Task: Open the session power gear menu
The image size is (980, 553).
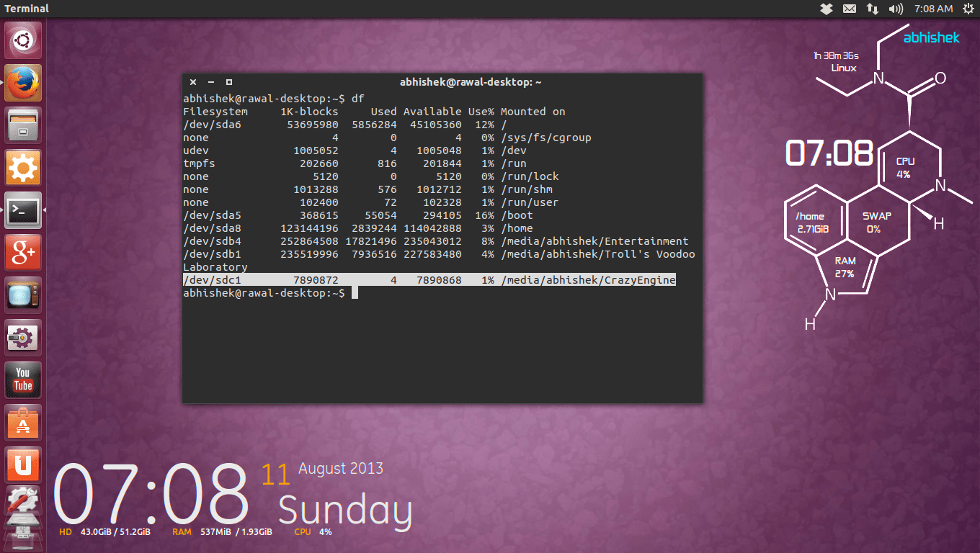Action: coord(968,9)
